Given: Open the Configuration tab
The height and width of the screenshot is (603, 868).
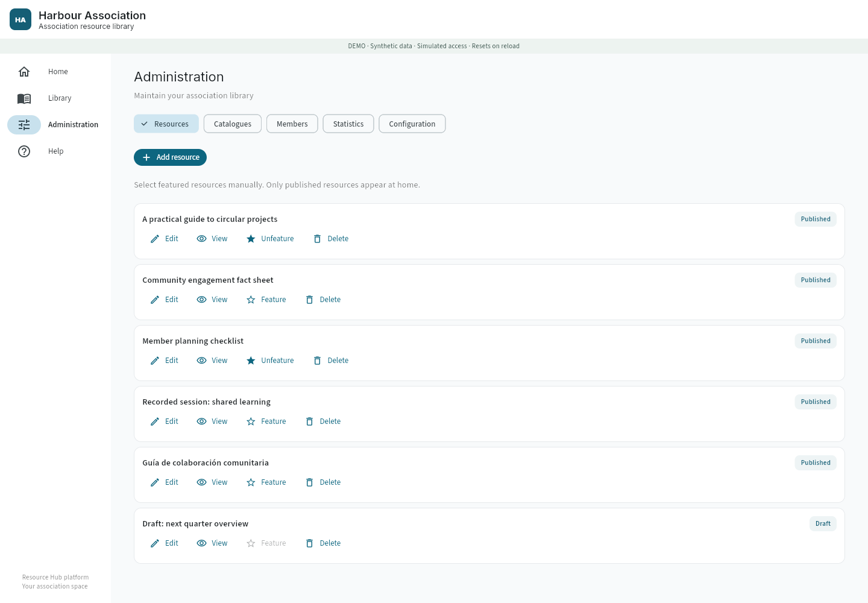Looking at the screenshot, I should click(x=412, y=124).
